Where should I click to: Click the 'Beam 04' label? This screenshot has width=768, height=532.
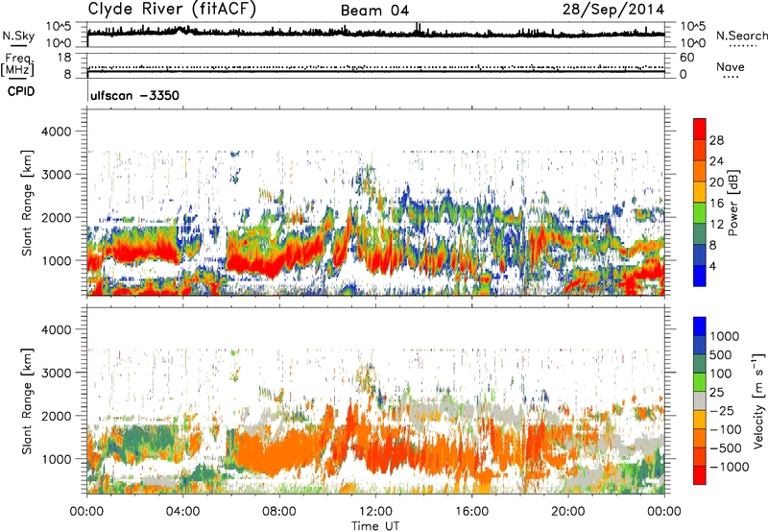point(374,11)
